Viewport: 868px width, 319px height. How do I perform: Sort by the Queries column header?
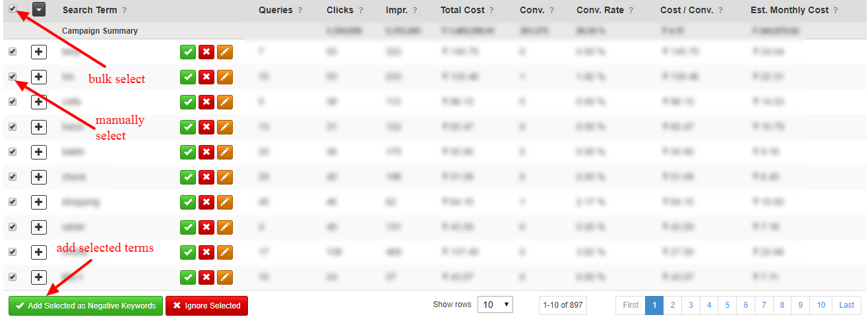pyautogui.click(x=276, y=11)
